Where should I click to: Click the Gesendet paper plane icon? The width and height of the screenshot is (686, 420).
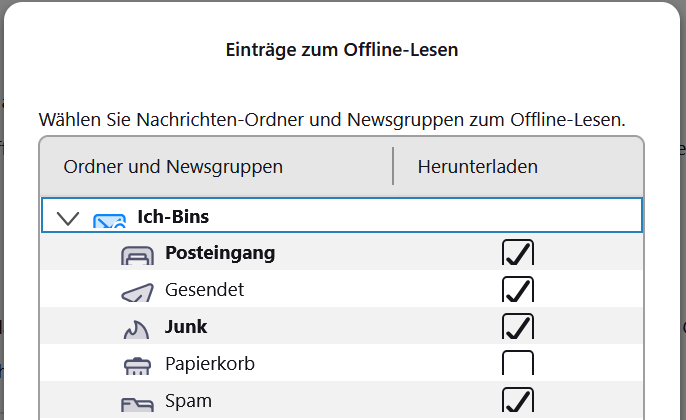pos(136,292)
